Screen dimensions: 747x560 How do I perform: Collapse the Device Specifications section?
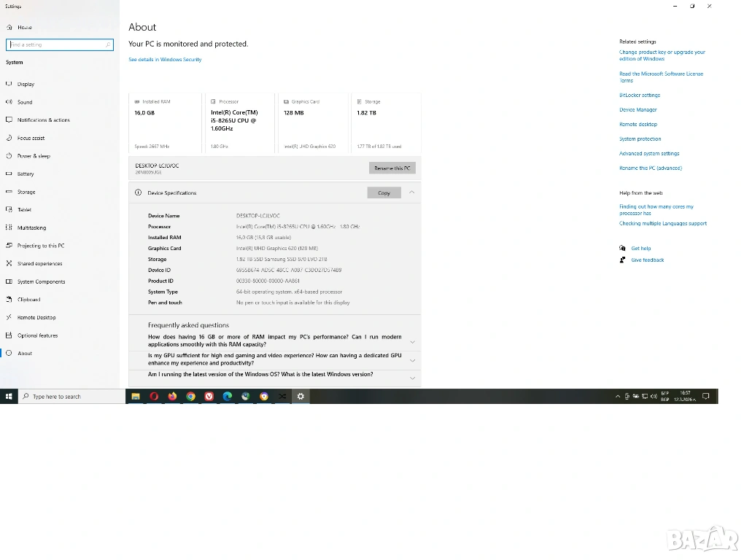[x=411, y=192]
